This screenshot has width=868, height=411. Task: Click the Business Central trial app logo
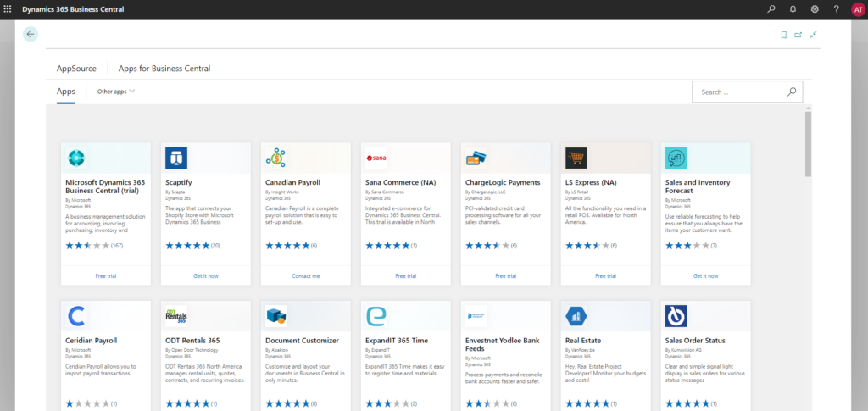pyautogui.click(x=76, y=158)
